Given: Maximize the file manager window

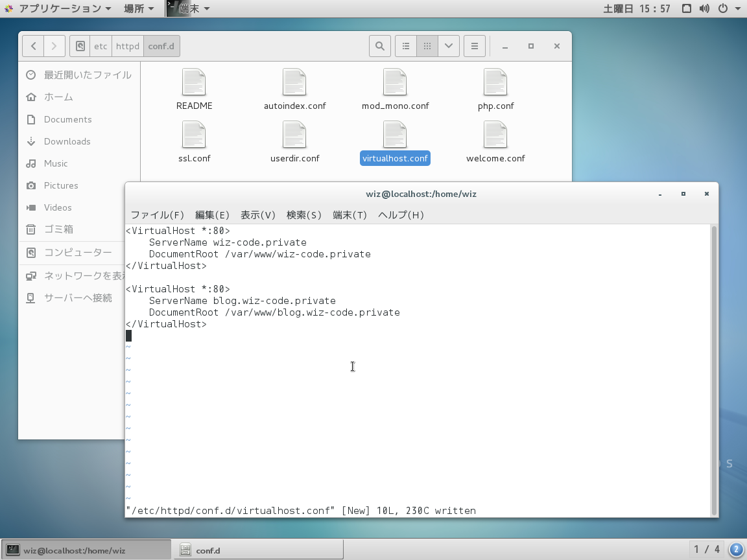Looking at the screenshot, I should tap(530, 46).
